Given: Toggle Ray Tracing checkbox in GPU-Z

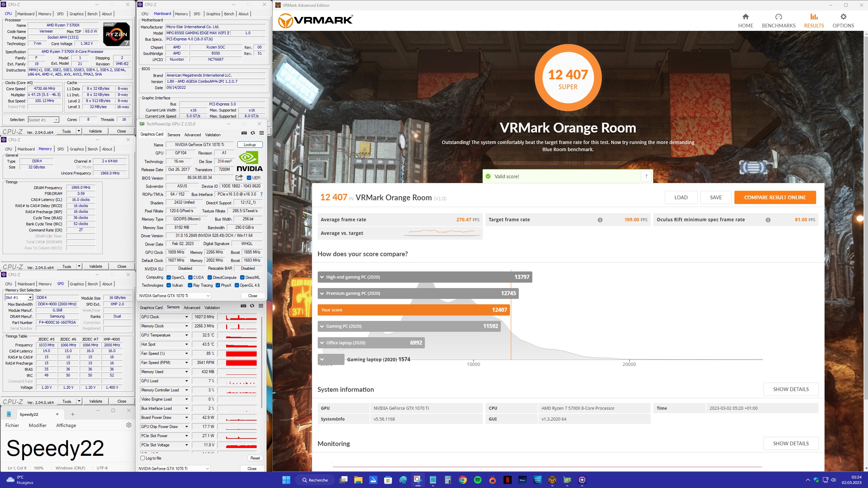Looking at the screenshot, I should [190, 285].
